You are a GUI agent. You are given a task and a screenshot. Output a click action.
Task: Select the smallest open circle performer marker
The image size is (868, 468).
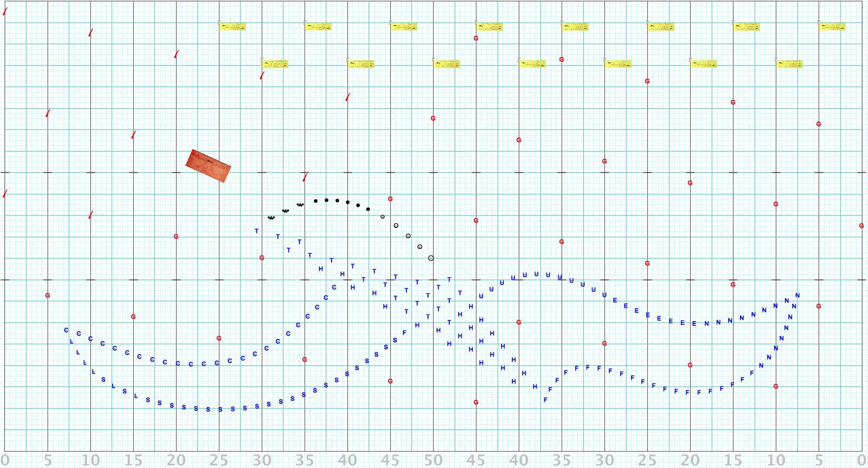pyautogui.click(x=383, y=217)
